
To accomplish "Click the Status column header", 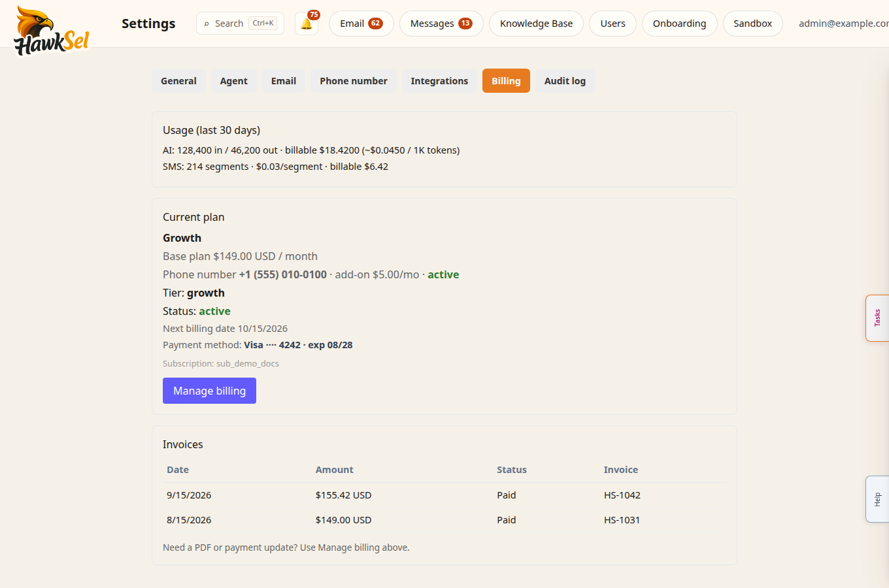I will pos(512,470).
